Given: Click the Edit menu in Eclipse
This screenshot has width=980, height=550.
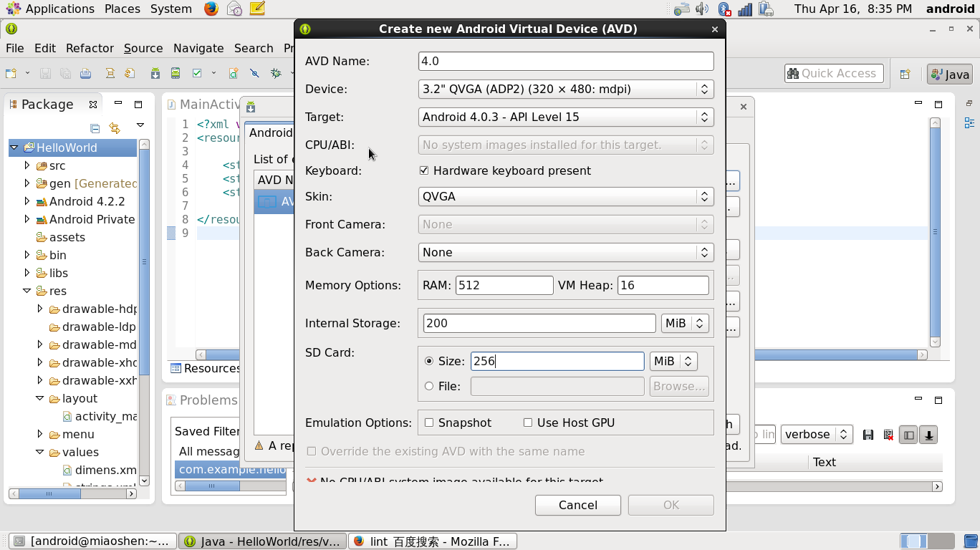Looking at the screenshot, I should point(44,48).
